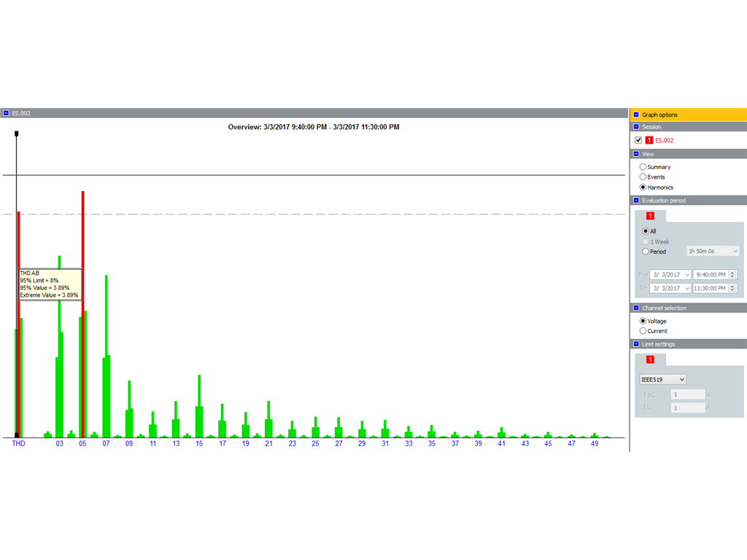The height and width of the screenshot is (560, 747).
Task: Uncheck the ES.002 session checkbox
Action: (x=638, y=140)
